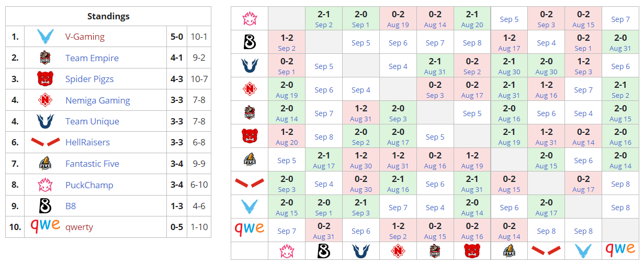Click the qwerty logo in crosstable bottom row
644x263 pixels.
tap(620, 250)
